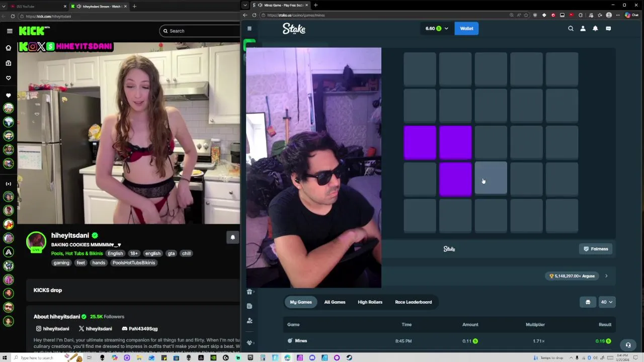The height and width of the screenshot is (362, 644).
Task: Open Stake sidebar hamburger menu
Action: (x=250, y=29)
